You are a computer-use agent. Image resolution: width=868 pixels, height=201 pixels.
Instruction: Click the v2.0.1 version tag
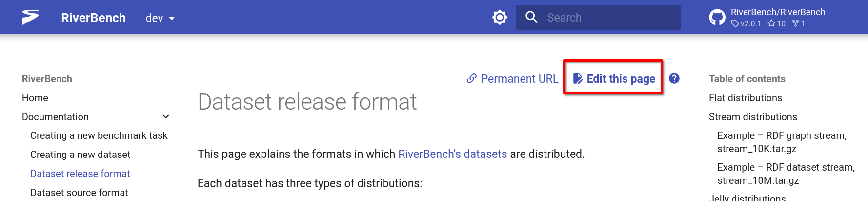(747, 23)
